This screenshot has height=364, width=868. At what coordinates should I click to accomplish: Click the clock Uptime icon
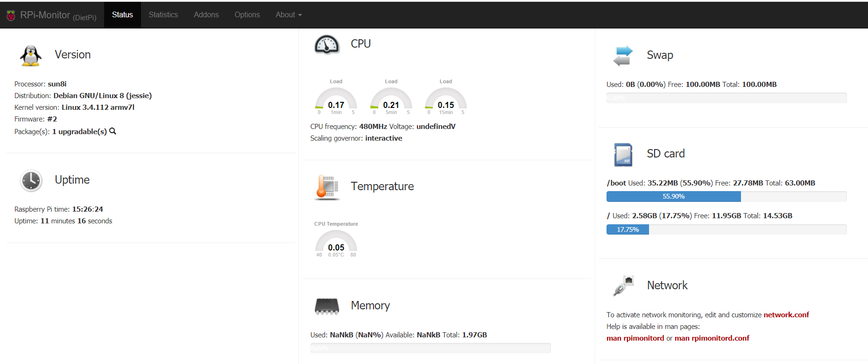tap(31, 180)
